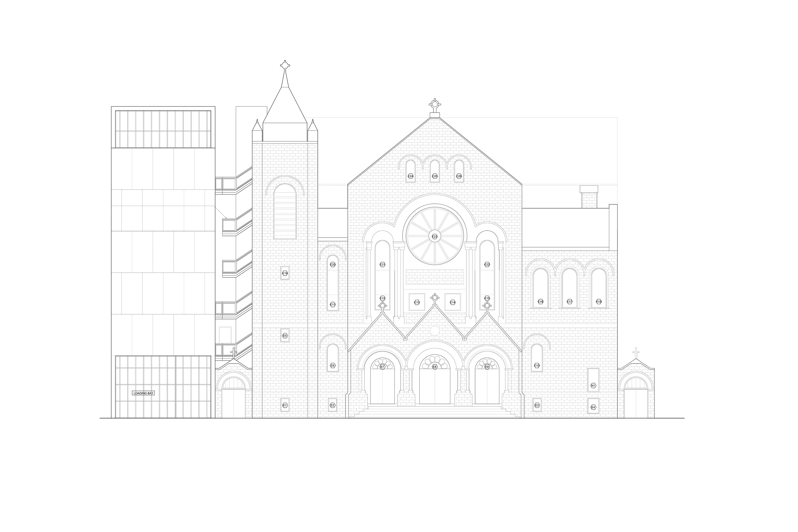Select window tag E6
The width and height of the screenshot is (798, 532).
coord(333,365)
